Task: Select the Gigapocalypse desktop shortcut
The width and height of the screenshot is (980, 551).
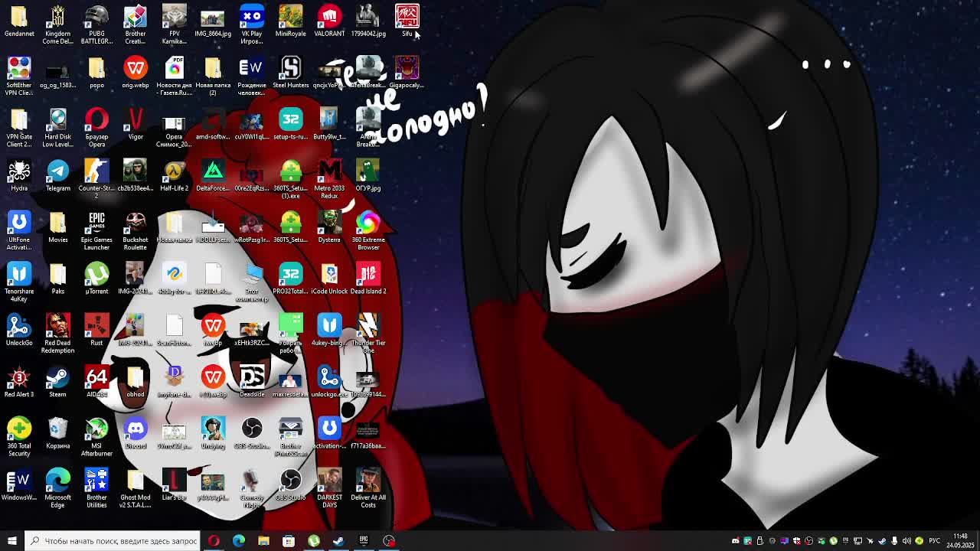Action: [x=407, y=73]
